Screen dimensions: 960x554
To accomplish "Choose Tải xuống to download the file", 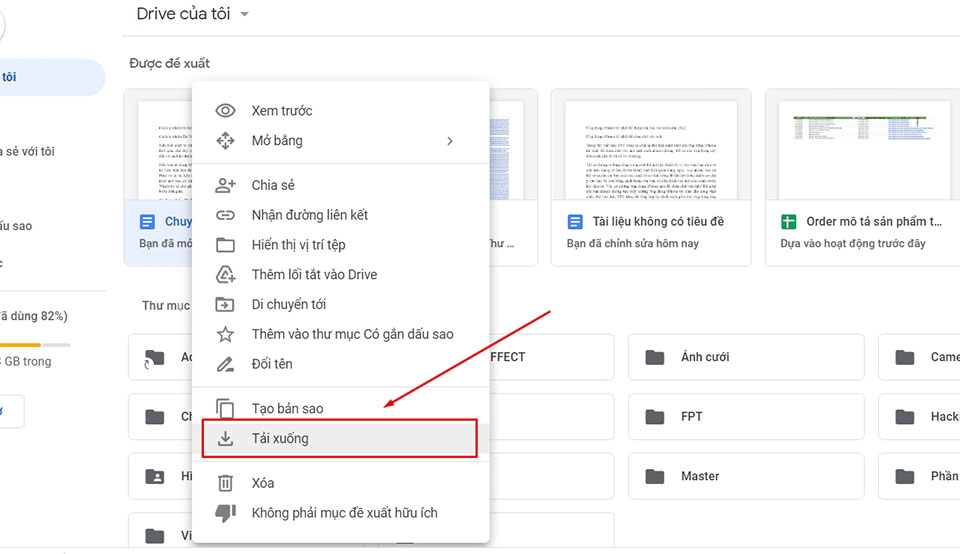I will 340,438.
